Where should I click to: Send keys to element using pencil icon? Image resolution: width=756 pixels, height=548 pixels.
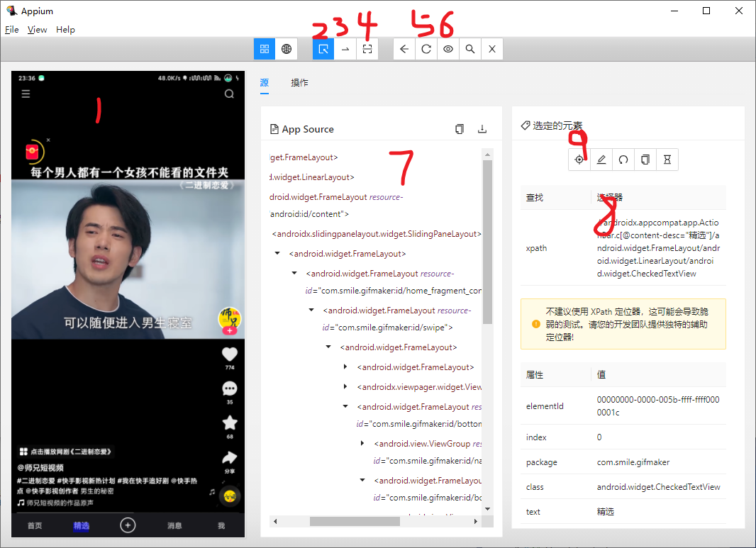(x=601, y=160)
